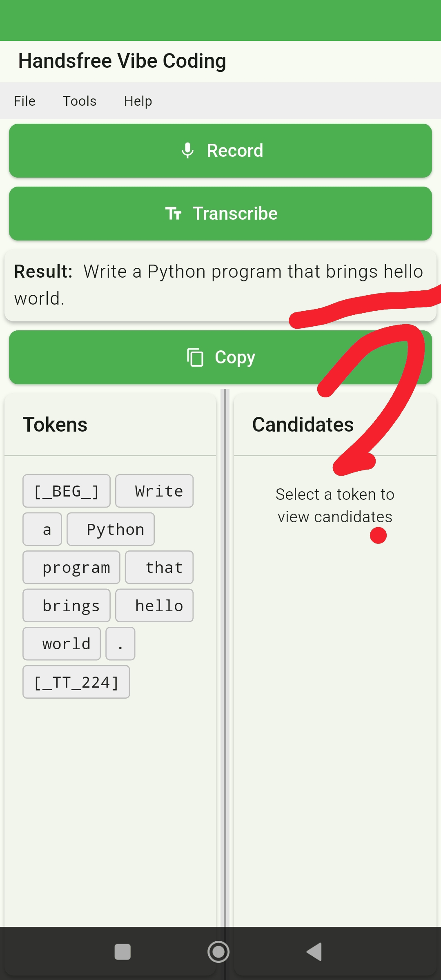Image resolution: width=441 pixels, height=980 pixels.
Task: Open the Help menu
Action: 138,101
